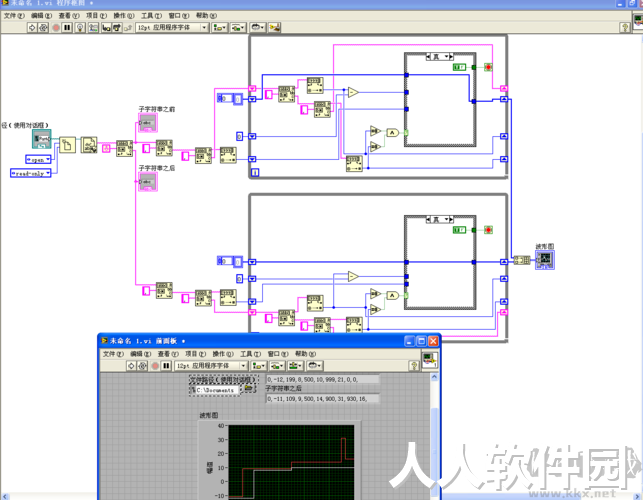Click string indicator starting 0, -12, 199

pyautogui.click(x=323, y=380)
